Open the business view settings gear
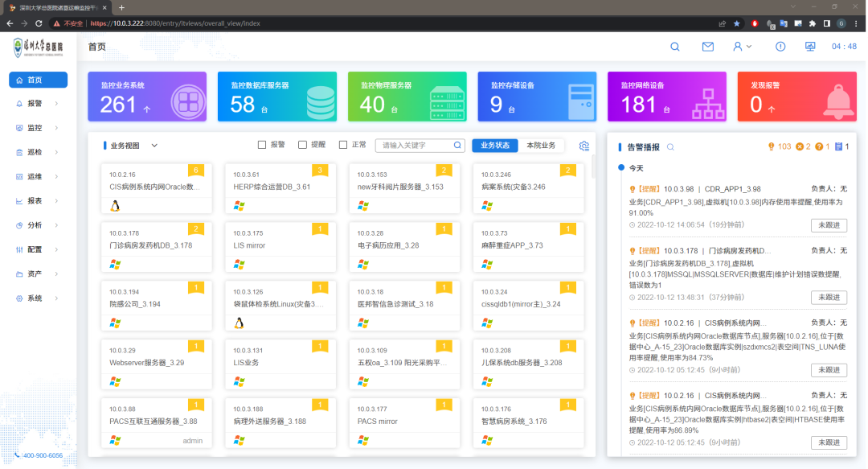 point(584,146)
